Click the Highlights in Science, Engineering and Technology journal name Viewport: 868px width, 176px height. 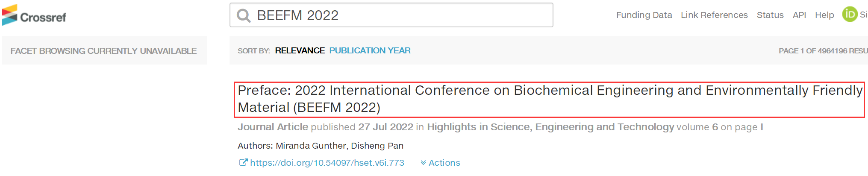click(x=550, y=127)
